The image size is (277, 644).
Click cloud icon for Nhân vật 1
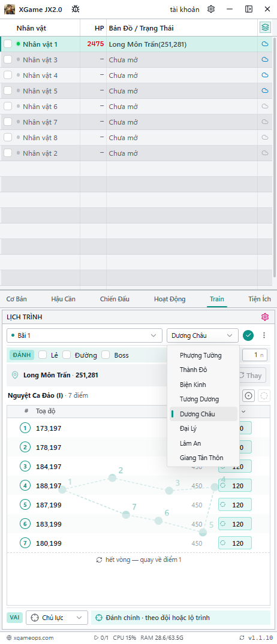[265, 44]
